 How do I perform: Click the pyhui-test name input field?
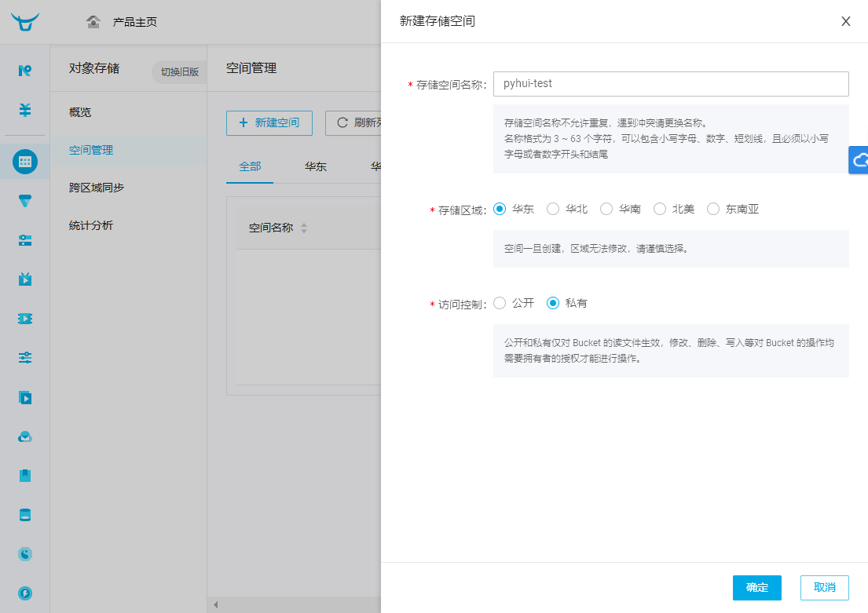(x=671, y=84)
